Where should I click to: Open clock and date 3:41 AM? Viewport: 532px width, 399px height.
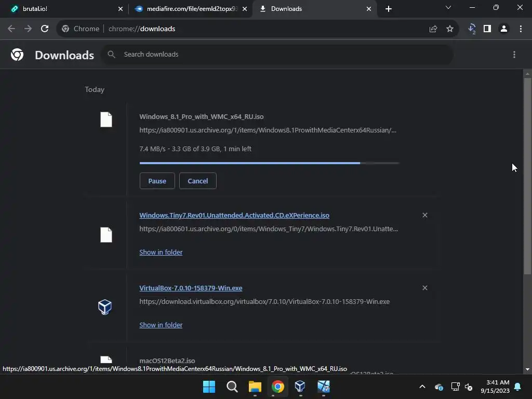[495, 387]
